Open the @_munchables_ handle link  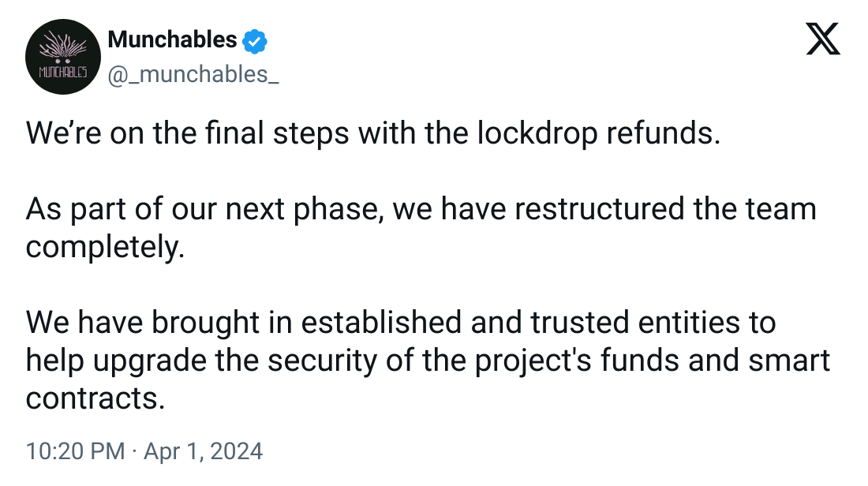click(x=193, y=75)
